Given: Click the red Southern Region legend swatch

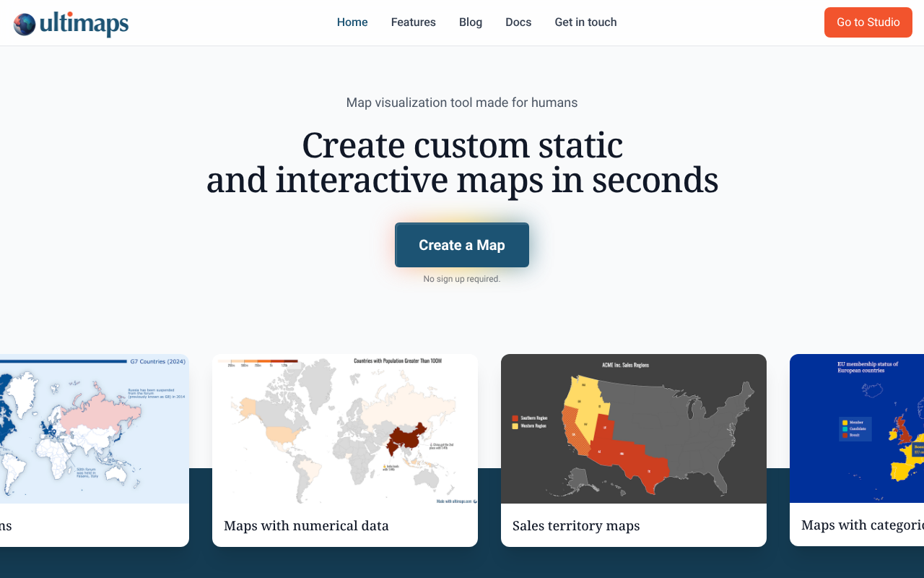Looking at the screenshot, I should pos(514,418).
